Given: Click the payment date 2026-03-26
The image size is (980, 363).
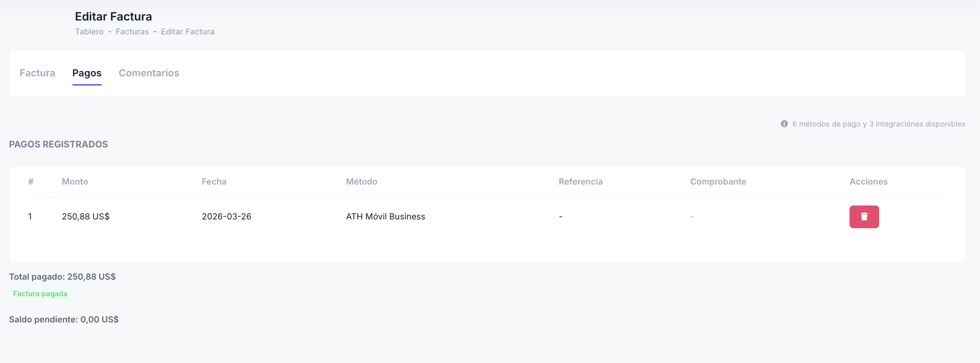Looking at the screenshot, I should [226, 216].
